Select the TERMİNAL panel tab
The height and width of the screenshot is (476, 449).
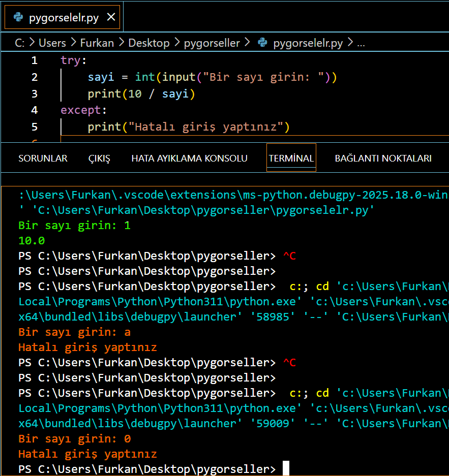click(291, 158)
